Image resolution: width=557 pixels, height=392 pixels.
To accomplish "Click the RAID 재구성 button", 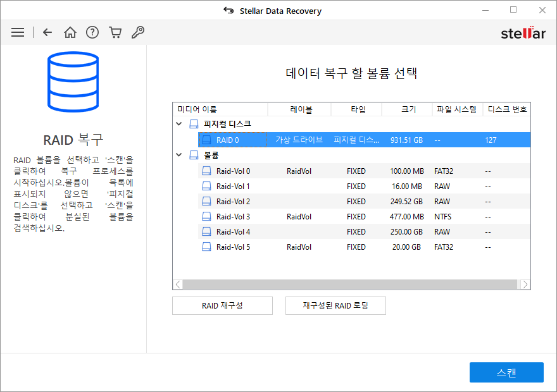I will pyautogui.click(x=222, y=306).
